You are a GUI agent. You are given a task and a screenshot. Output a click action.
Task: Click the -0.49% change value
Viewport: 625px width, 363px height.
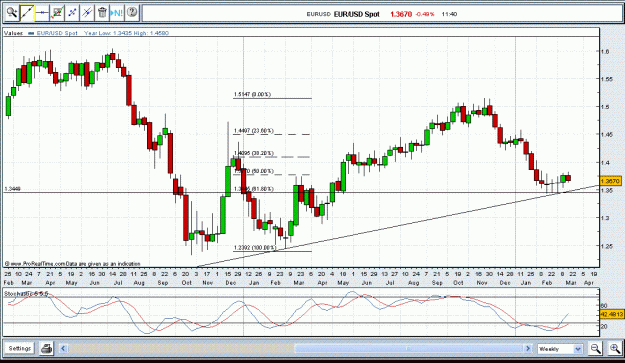click(x=425, y=14)
